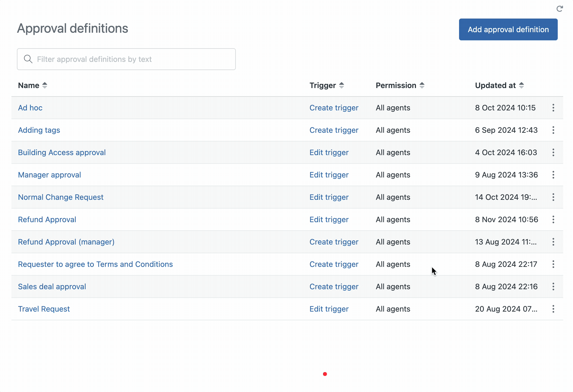Click the '6 Sep 2024 12:43' date cell

506,130
